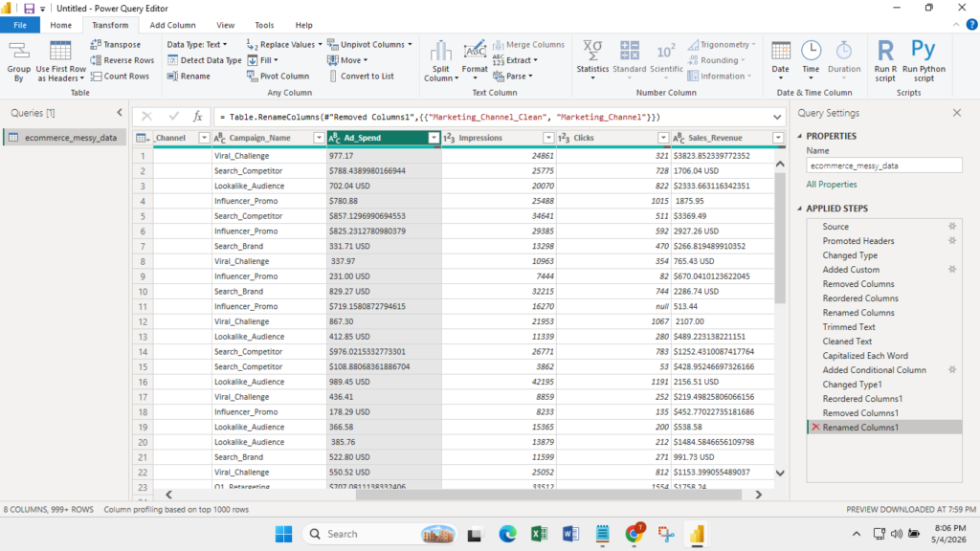The height and width of the screenshot is (551, 980).
Task: Delete the Renamed Columns1 step
Action: coord(815,428)
